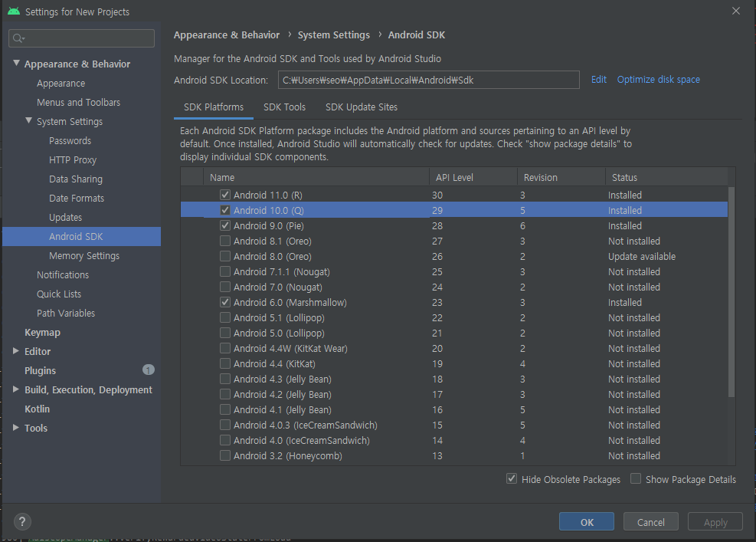
Task: Open Menus and Toolbars settings
Action: click(79, 102)
